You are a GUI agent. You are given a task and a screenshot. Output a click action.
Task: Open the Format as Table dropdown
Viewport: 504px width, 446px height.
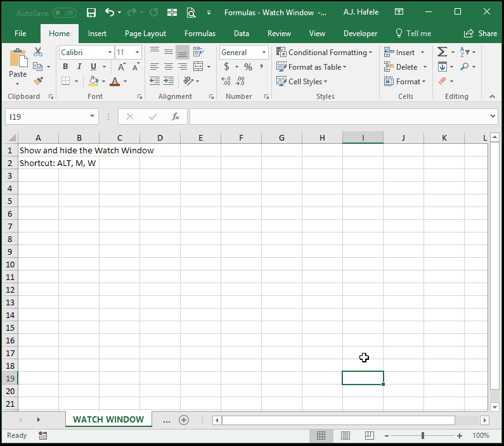[x=311, y=67]
